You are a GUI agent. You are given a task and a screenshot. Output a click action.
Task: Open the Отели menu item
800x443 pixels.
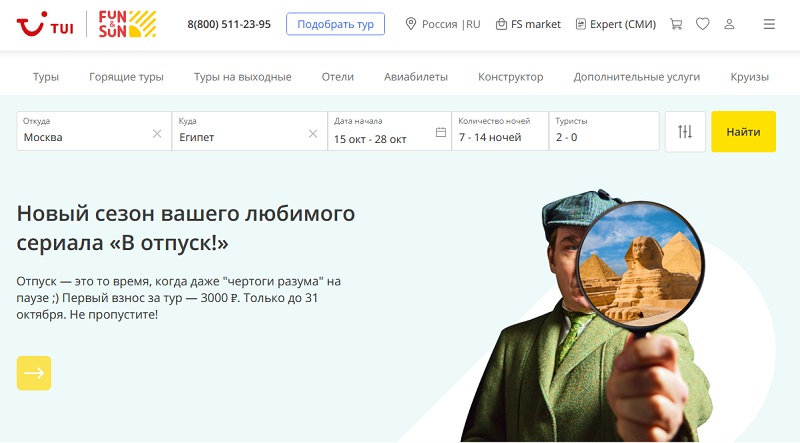(338, 77)
